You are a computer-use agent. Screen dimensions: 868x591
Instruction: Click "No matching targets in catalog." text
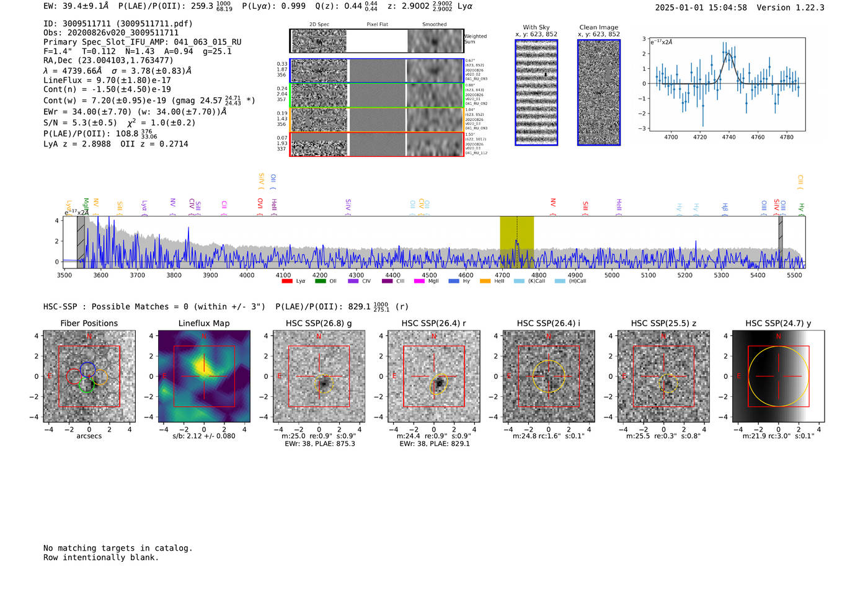118,548
